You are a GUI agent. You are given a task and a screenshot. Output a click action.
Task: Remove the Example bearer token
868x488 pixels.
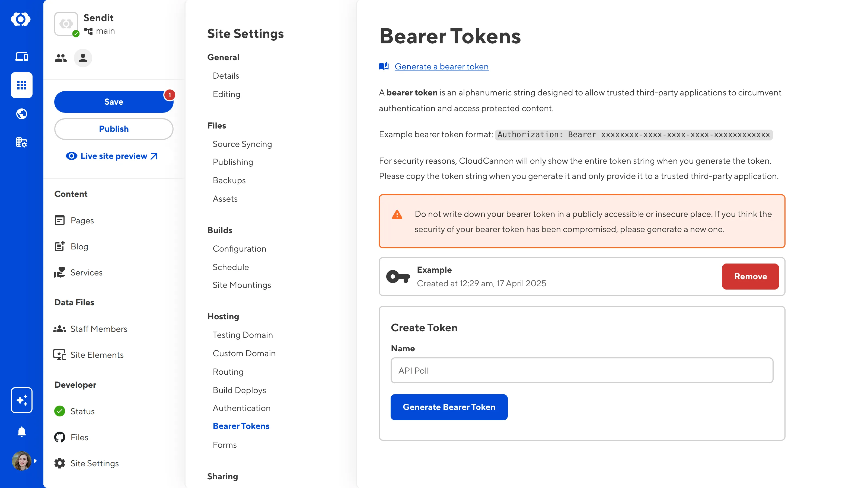click(750, 276)
